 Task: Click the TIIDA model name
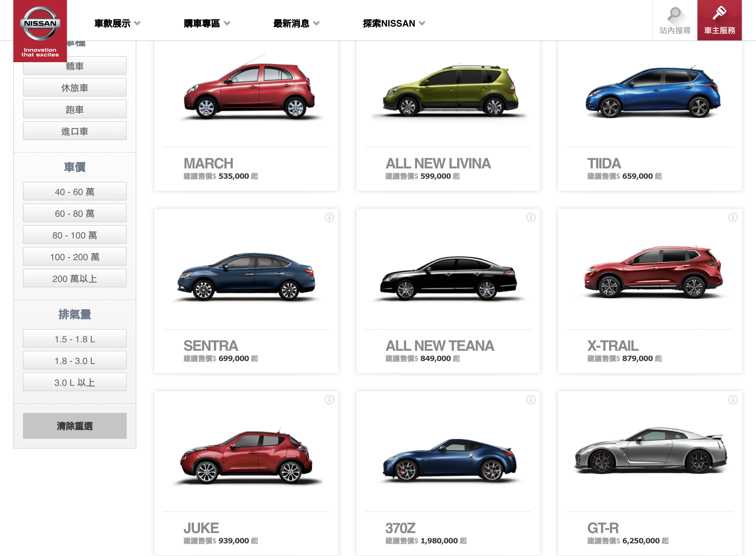604,164
